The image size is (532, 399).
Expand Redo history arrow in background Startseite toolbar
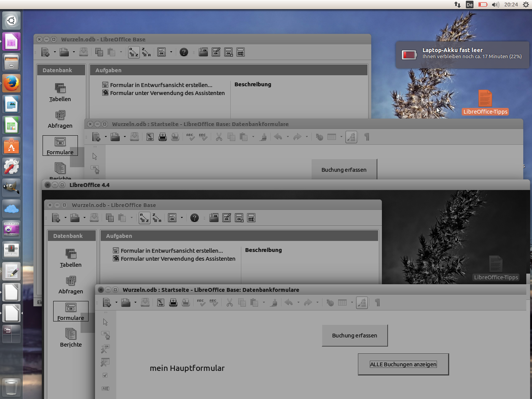(x=307, y=137)
